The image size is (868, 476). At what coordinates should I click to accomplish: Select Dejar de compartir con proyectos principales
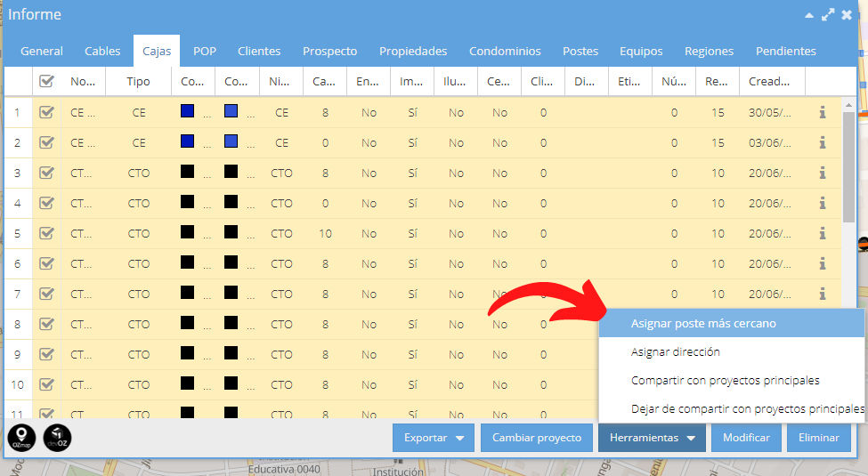731,409
